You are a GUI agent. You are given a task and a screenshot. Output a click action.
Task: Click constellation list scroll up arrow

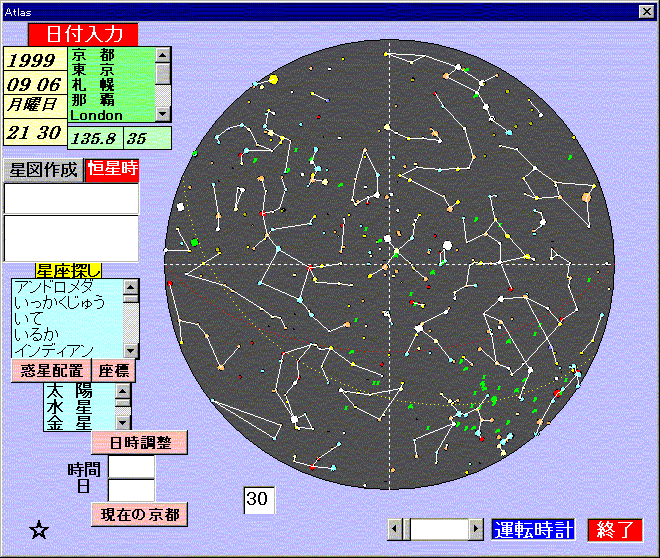(131, 287)
